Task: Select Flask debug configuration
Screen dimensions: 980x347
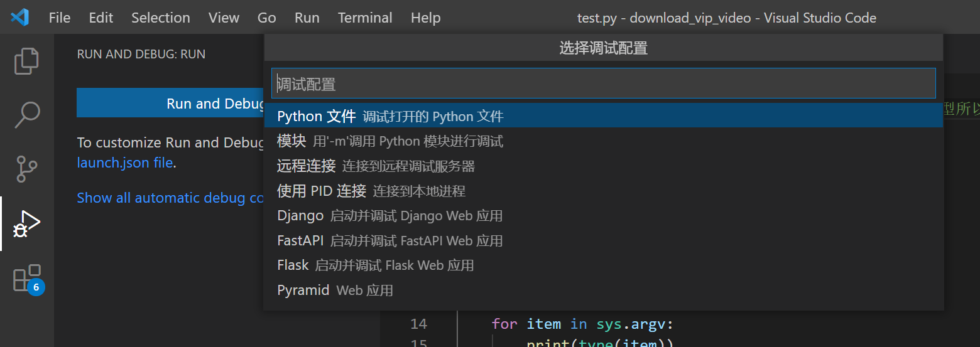Action: 604,265
